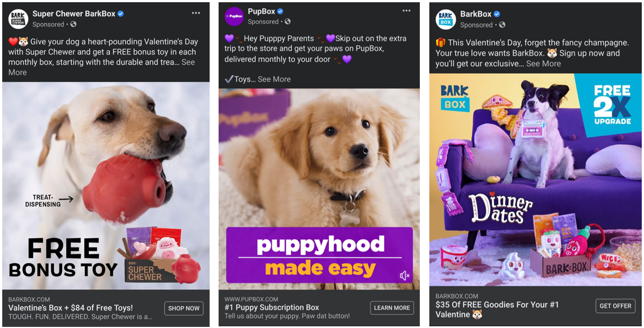Click the SHOP NOW button
Viewport: 644px width, 328px height.
click(x=184, y=308)
